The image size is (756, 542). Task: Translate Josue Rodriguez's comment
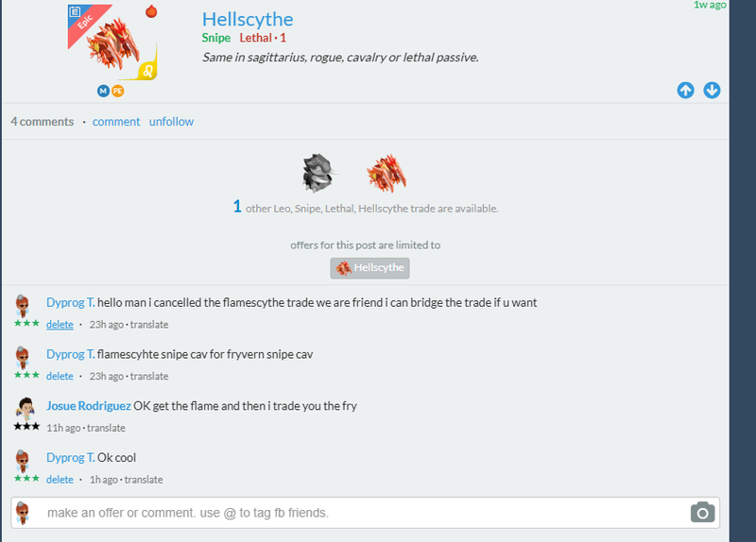pos(107,427)
